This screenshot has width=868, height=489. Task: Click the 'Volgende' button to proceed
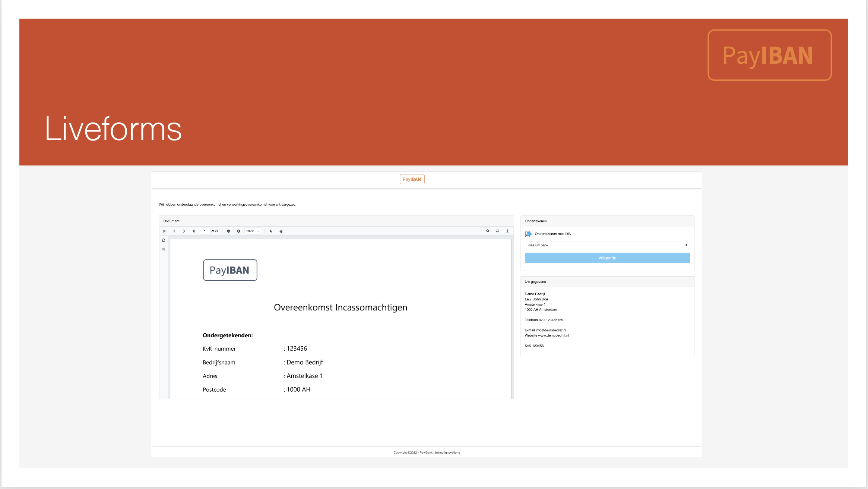pyautogui.click(x=607, y=258)
